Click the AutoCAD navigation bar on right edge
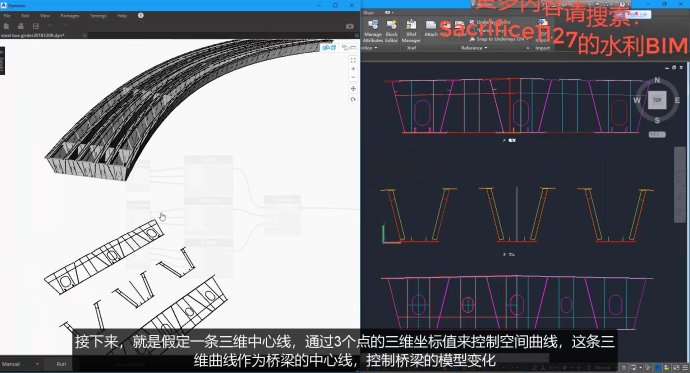 coord(680,185)
